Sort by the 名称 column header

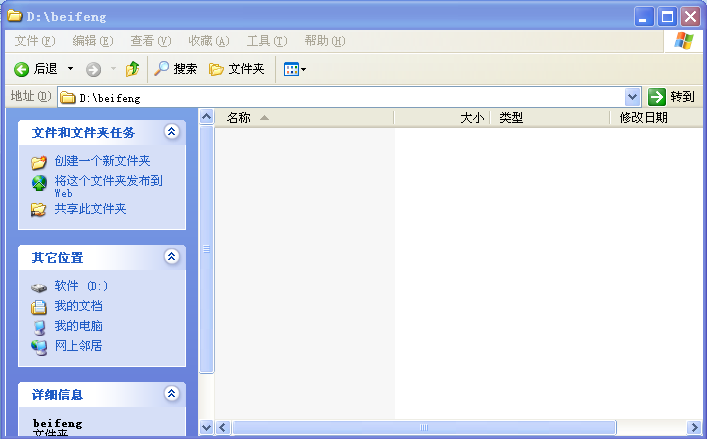pyautogui.click(x=304, y=118)
